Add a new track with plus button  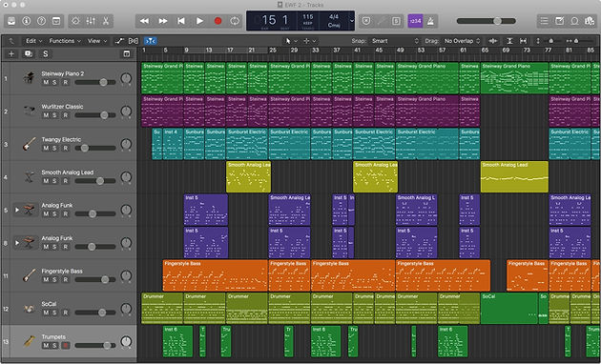tap(11, 54)
